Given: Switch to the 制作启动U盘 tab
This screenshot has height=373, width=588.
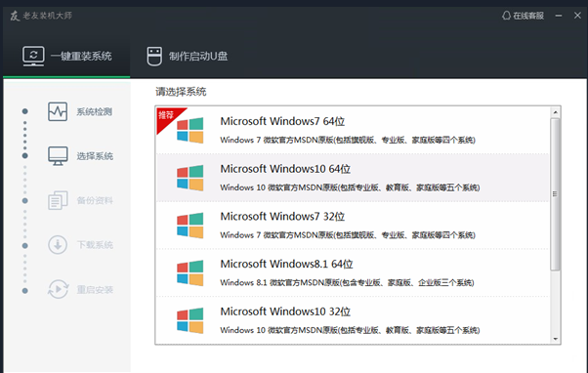Looking at the screenshot, I should pyautogui.click(x=187, y=57).
